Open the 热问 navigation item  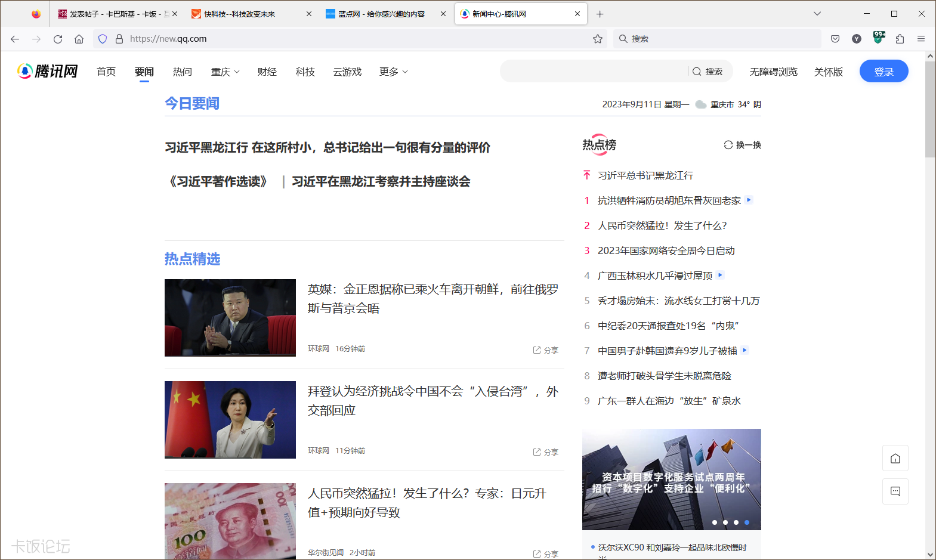(183, 72)
